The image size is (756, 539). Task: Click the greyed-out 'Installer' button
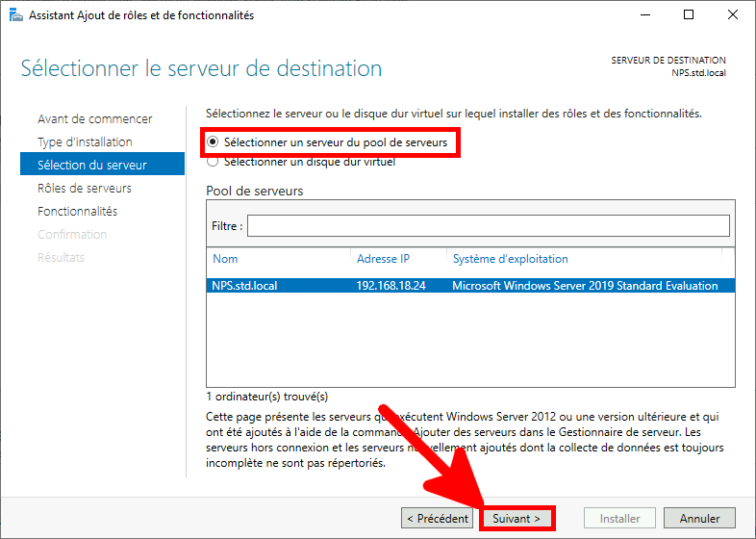coord(619,519)
